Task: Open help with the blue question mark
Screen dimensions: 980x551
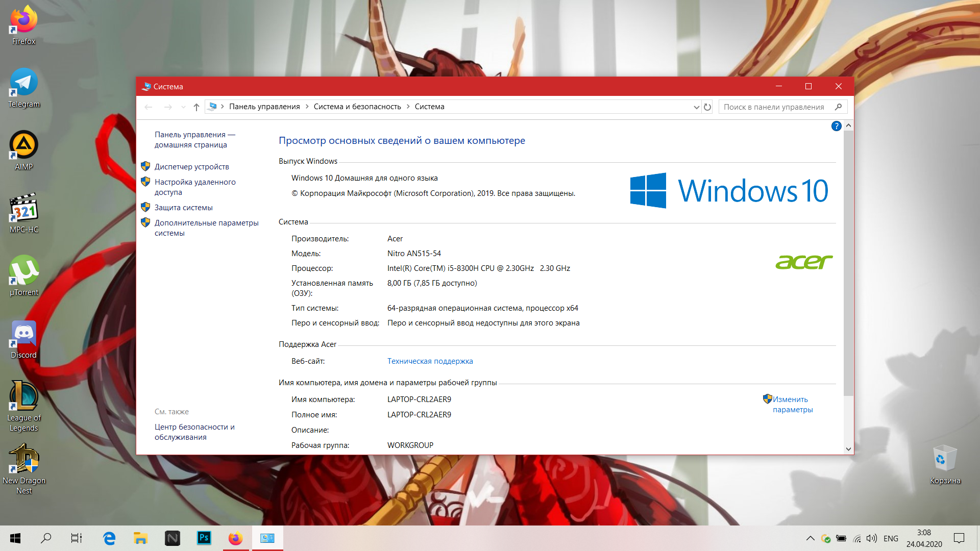Action: click(836, 126)
